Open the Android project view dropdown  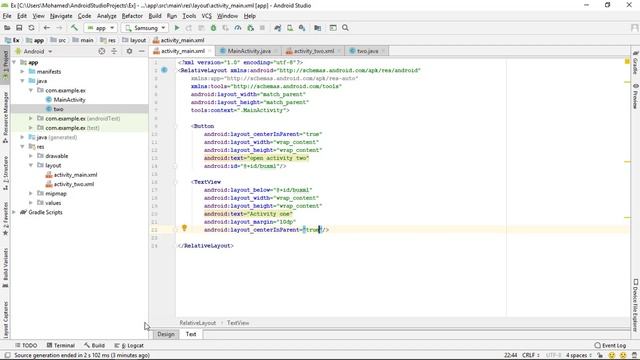click(x=34, y=51)
